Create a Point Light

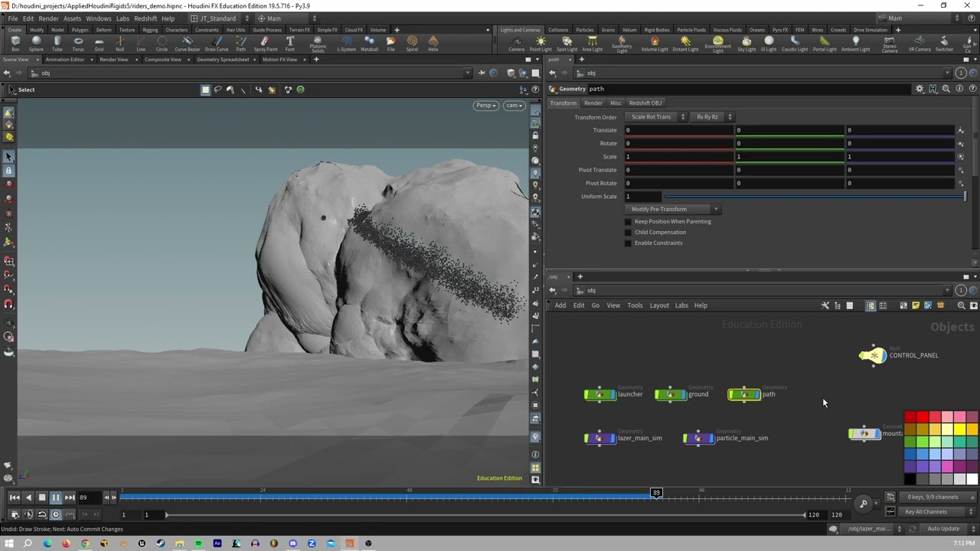click(x=541, y=44)
